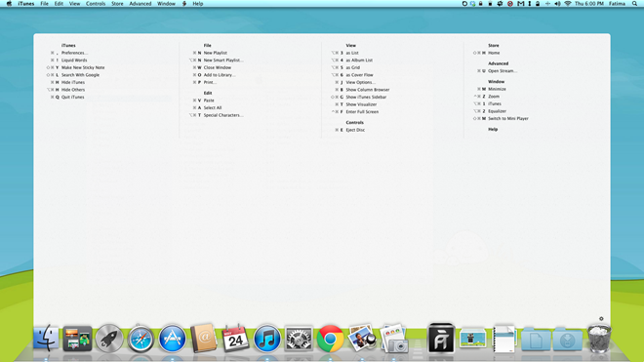Click 'View Options...' entry
The height and width of the screenshot is (362, 644).
tap(361, 83)
